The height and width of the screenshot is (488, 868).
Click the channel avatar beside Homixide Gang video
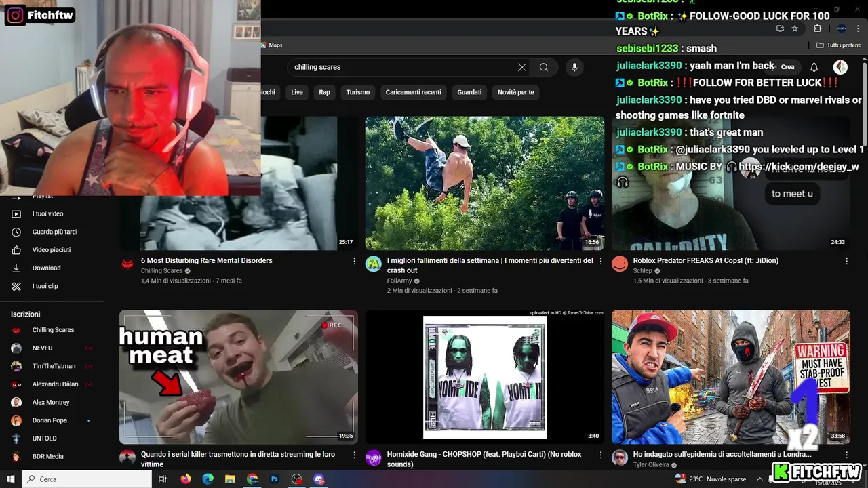pos(374,457)
